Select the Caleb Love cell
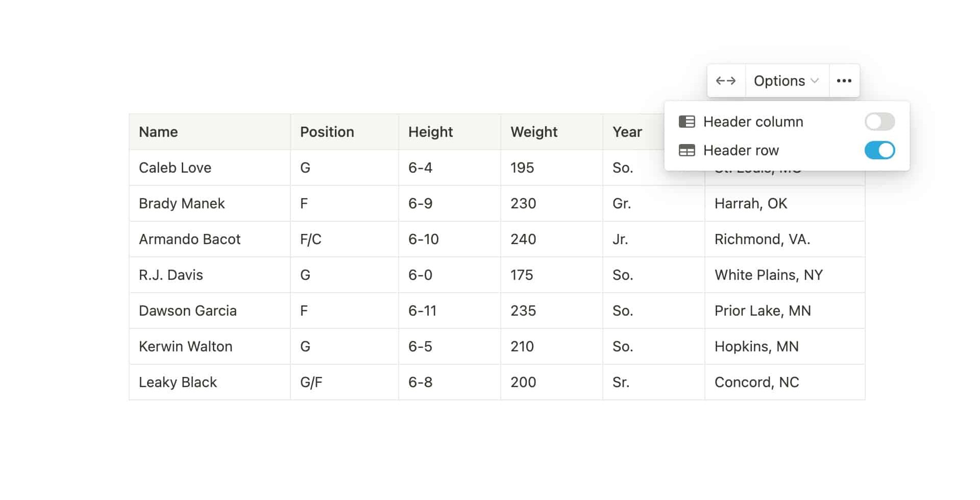The image size is (980, 500). 210,168
